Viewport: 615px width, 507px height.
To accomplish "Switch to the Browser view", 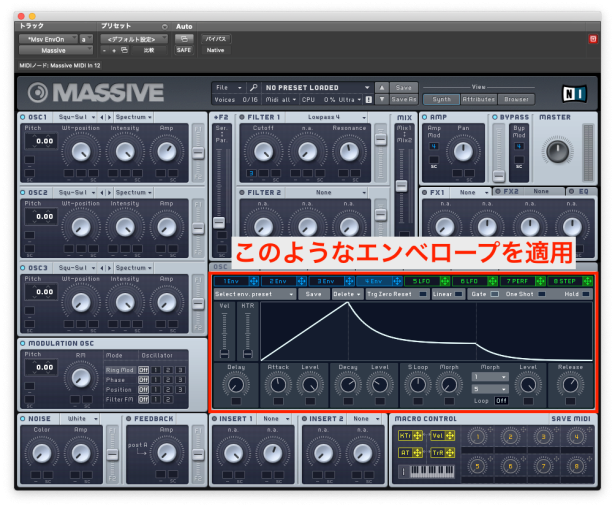I will (518, 99).
